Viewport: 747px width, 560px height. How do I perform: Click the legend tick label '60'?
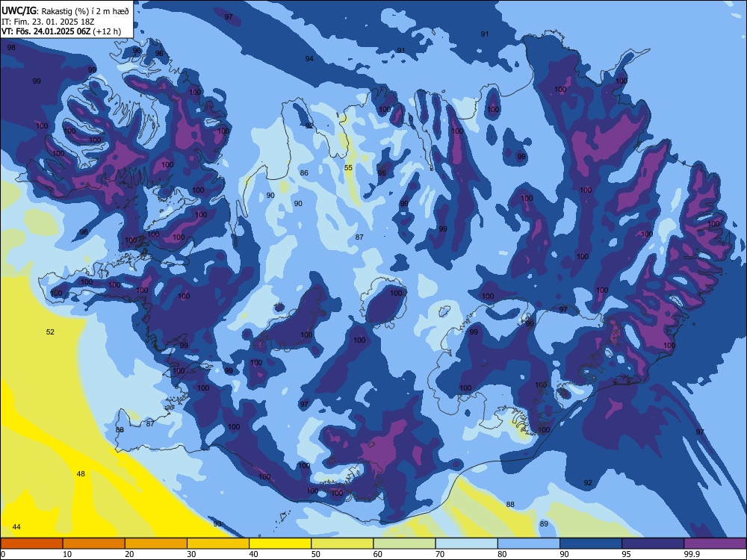coord(378,554)
